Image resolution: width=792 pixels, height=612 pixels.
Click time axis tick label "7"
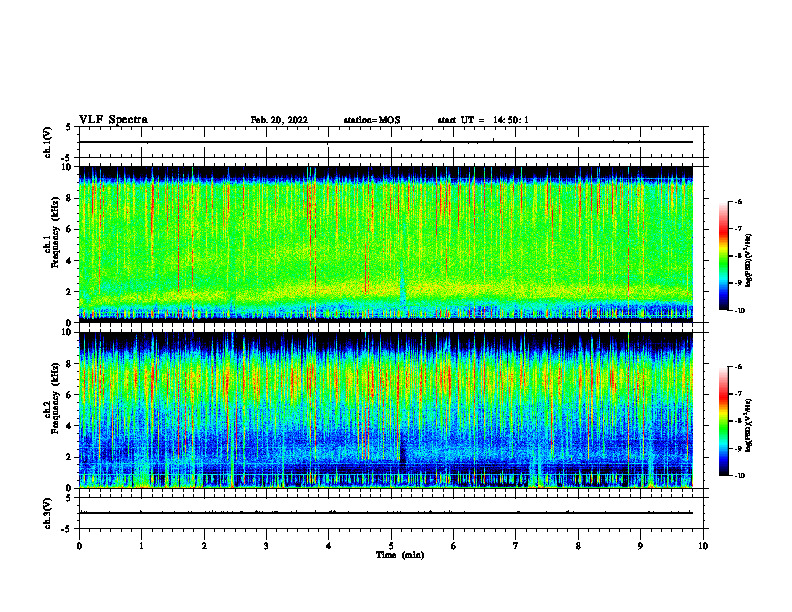516,546
